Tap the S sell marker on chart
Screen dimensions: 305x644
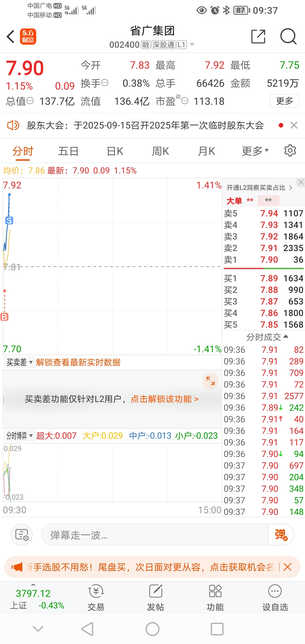click(9, 221)
